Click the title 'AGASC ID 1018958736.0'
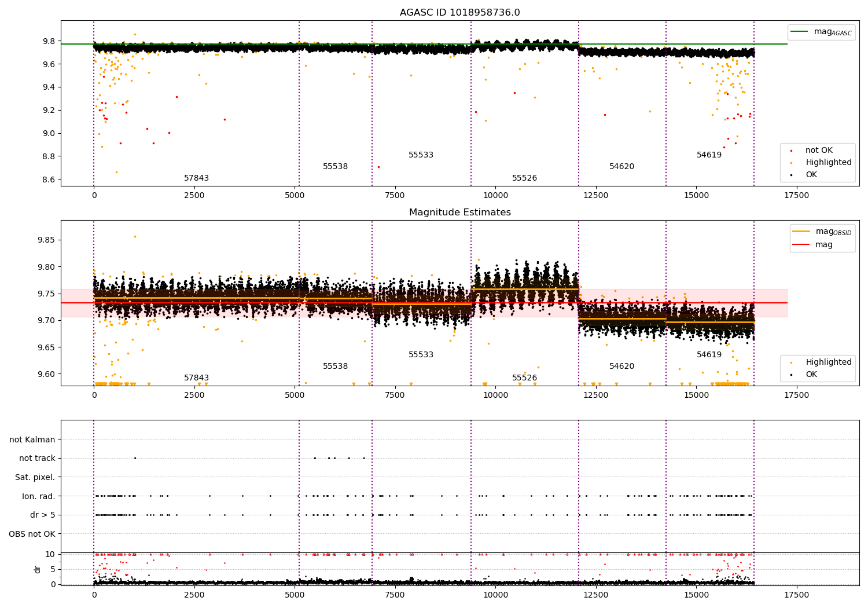The height and width of the screenshot is (608, 868). [x=459, y=13]
